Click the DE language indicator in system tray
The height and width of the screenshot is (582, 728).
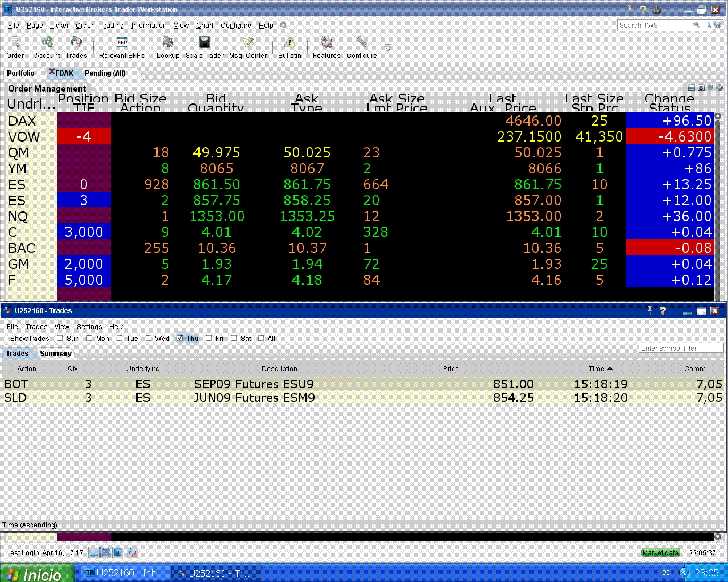(666, 573)
